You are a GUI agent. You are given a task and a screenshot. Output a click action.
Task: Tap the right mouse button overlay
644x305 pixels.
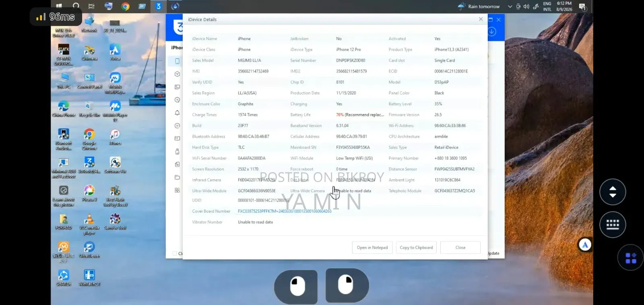pyautogui.click(x=347, y=286)
